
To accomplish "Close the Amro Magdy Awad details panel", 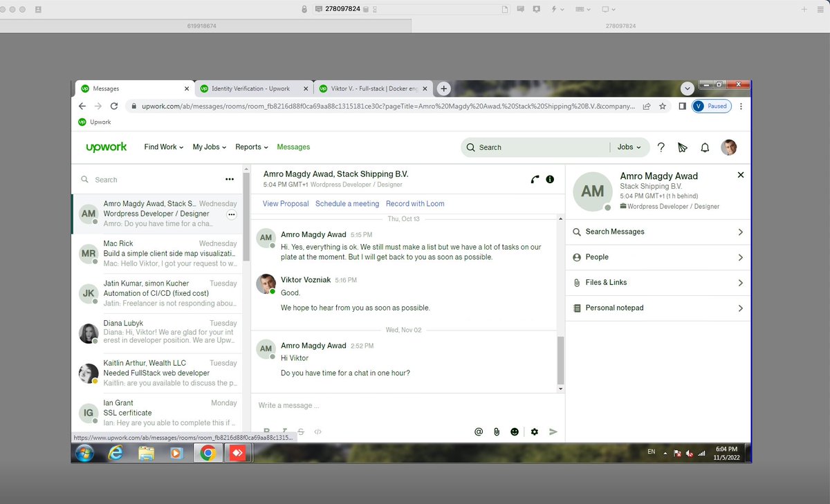I will click(x=741, y=175).
